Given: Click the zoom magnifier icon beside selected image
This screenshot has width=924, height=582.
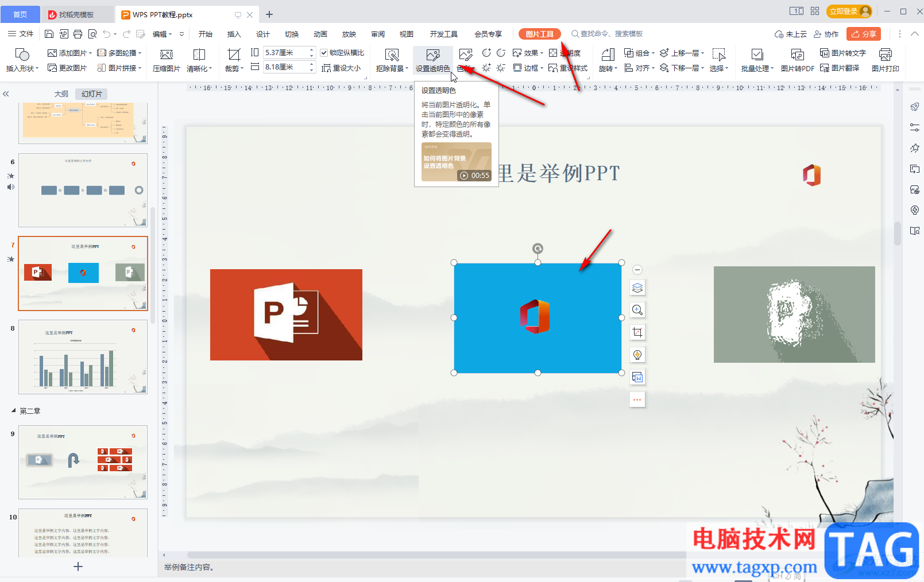Looking at the screenshot, I should (637, 310).
